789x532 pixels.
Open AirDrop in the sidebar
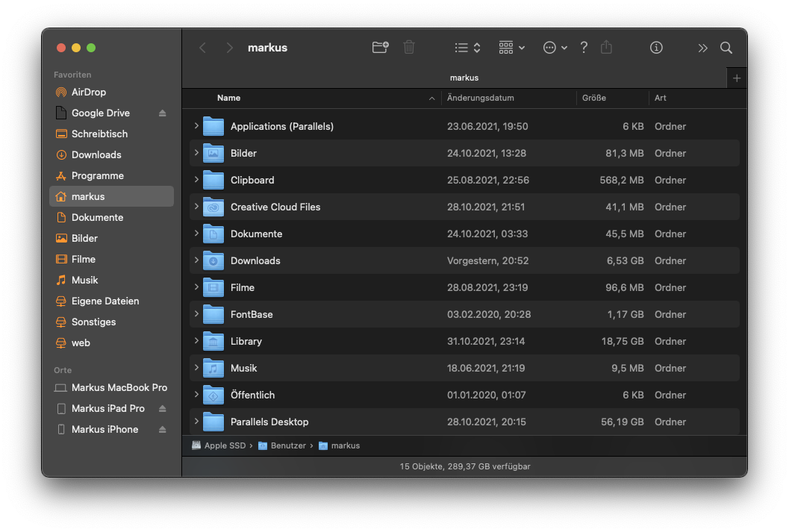click(x=88, y=93)
